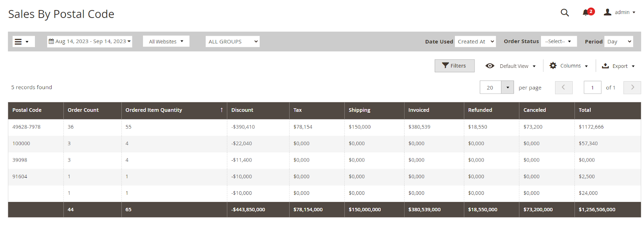644x225 pixels.
Task: Sort by Postal Code column header
Action: tap(27, 110)
